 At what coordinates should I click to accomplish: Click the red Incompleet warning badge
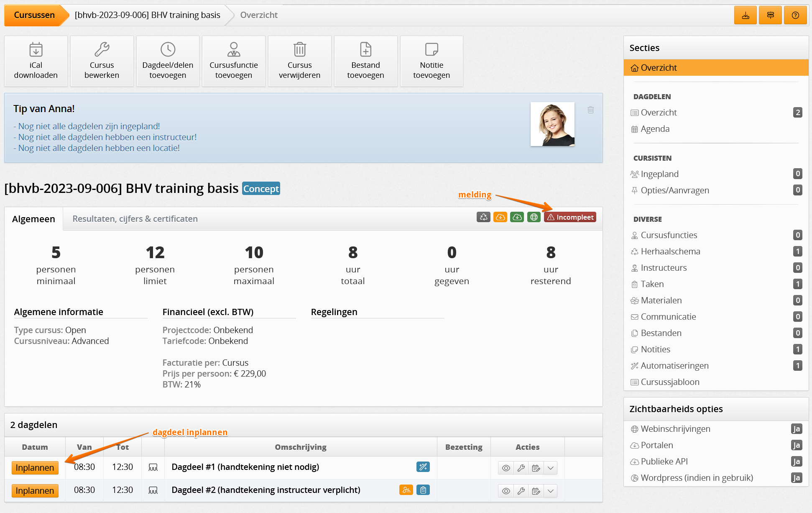click(570, 217)
